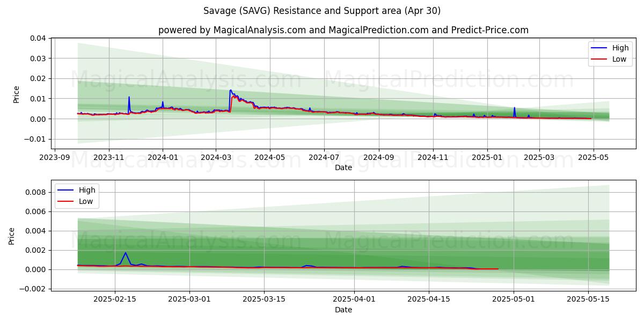This screenshot has width=644, height=322.
Task: Click the '−0.01' y-axis label on top chart
Action: pyautogui.click(x=35, y=139)
